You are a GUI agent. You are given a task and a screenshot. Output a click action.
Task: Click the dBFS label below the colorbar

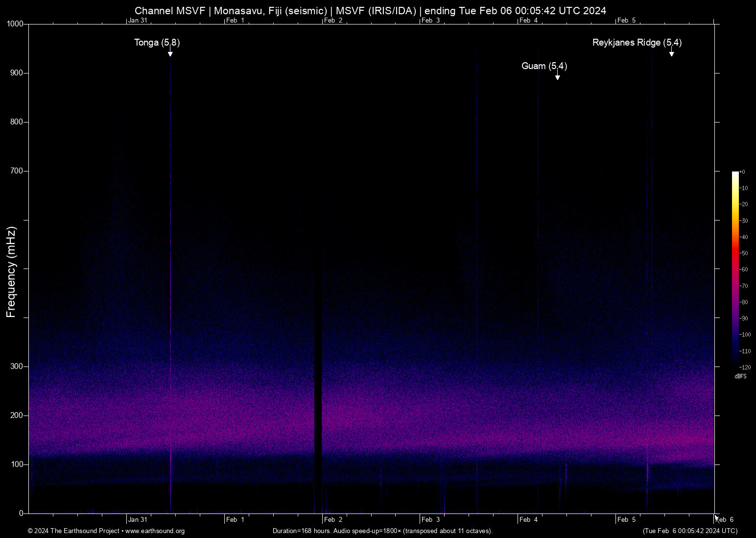740,376
